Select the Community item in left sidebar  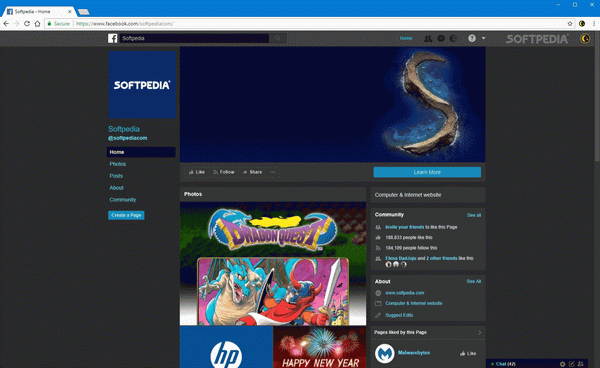click(122, 200)
